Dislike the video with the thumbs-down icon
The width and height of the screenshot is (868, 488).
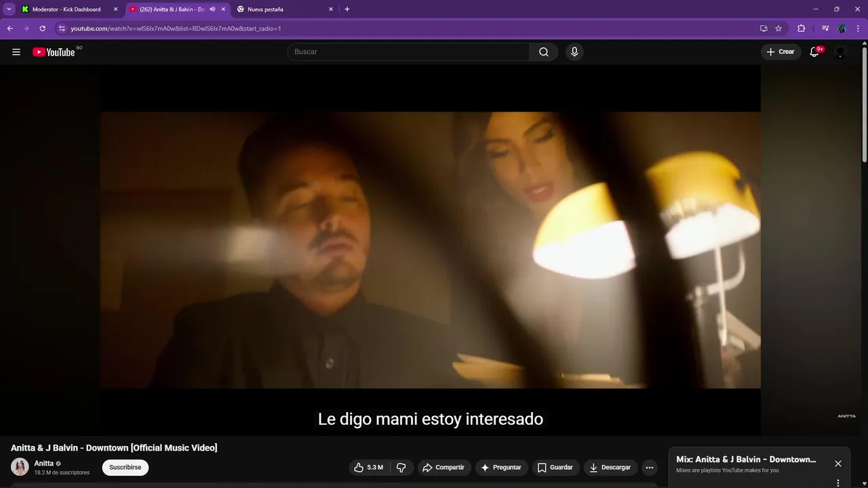click(401, 468)
